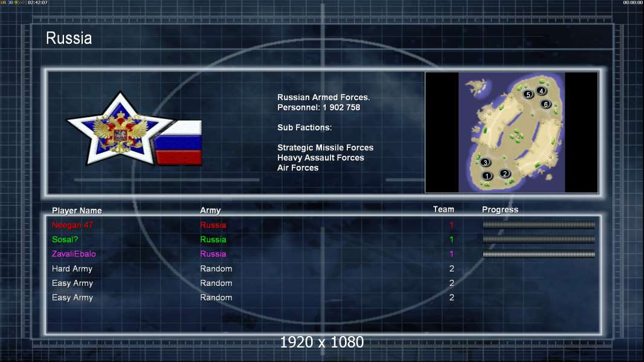Click the Progress column header
Image resolution: width=644 pixels, height=362 pixels.
pyautogui.click(x=500, y=210)
